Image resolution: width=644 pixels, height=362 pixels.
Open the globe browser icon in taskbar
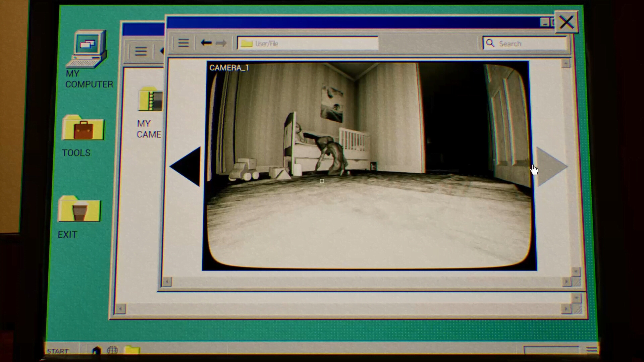[112, 350]
